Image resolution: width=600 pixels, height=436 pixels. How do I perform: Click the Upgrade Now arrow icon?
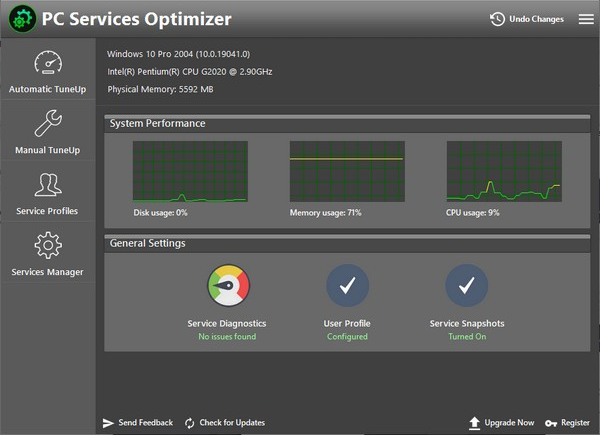[474, 423]
